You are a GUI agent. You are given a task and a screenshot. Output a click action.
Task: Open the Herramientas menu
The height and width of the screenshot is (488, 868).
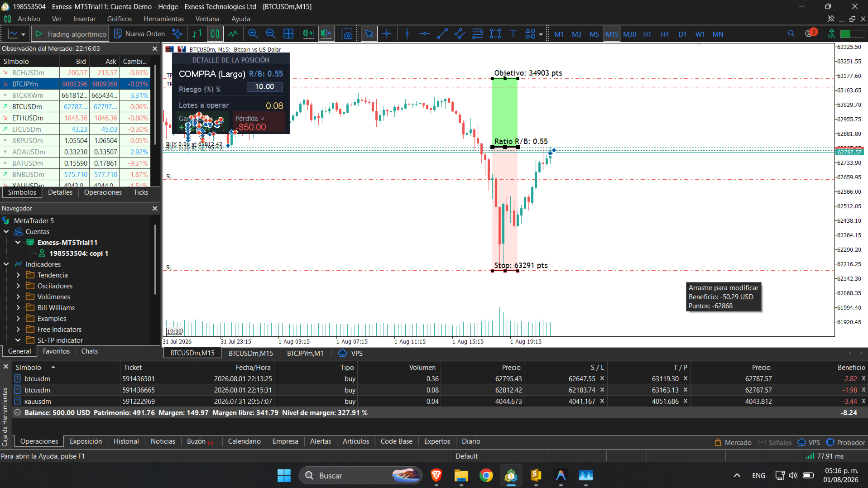163,19
